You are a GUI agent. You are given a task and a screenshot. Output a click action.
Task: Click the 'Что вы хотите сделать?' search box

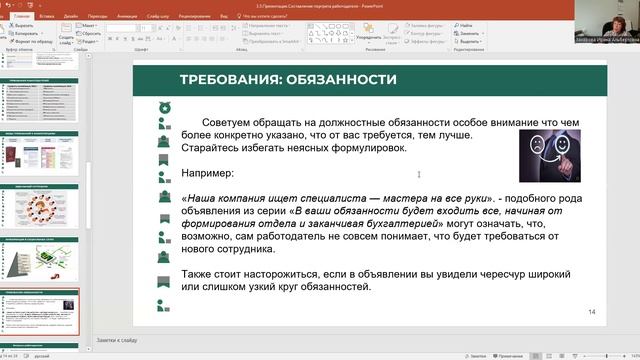tap(262, 16)
